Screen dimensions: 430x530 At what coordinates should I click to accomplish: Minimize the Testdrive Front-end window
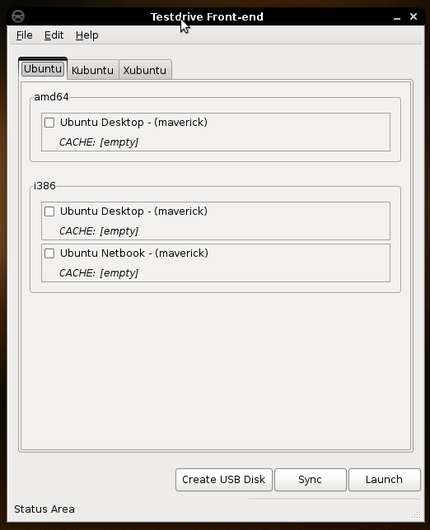397,17
